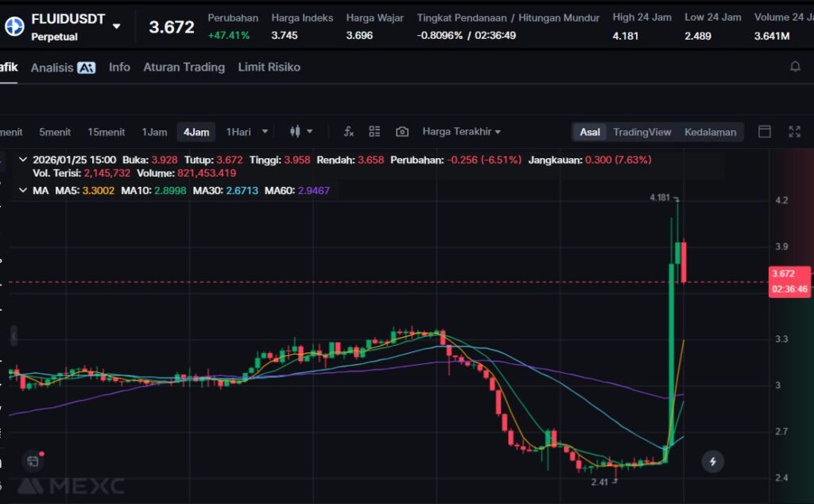Click the chart layout grid icon
Image resolution: width=814 pixels, height=504 pixels.
[374, 132]
